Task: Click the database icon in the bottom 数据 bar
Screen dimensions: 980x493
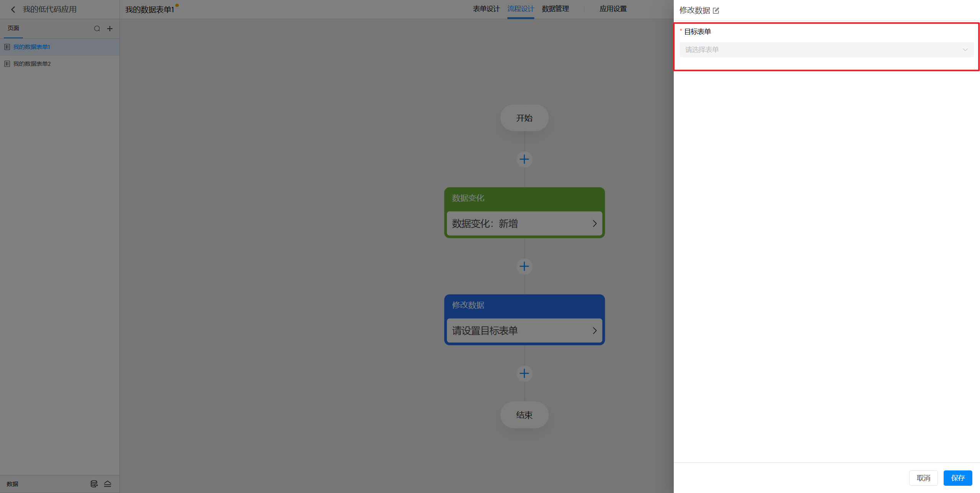Action: pos(94,484)
